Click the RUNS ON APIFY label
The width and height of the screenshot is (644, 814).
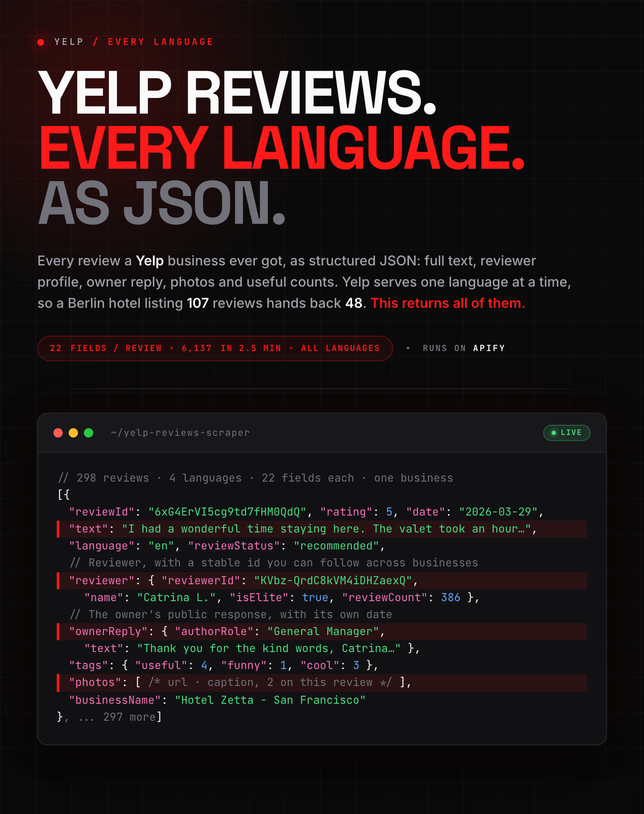(x=464, y=348)
